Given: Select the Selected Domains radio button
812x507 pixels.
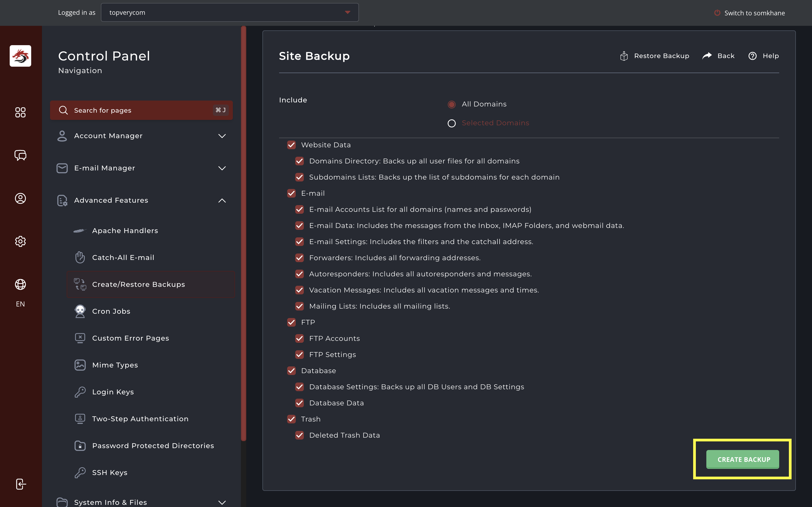Looking at the screenshot, I should [x=451, y=123].
